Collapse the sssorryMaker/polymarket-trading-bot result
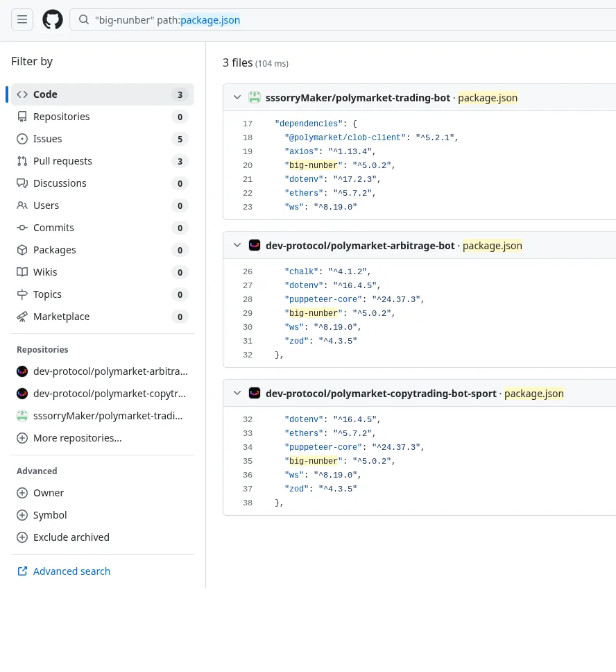 [x=237, y=97]
